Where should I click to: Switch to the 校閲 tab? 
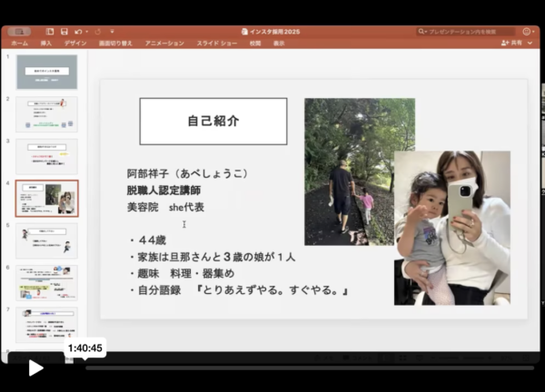pos(255,43)
